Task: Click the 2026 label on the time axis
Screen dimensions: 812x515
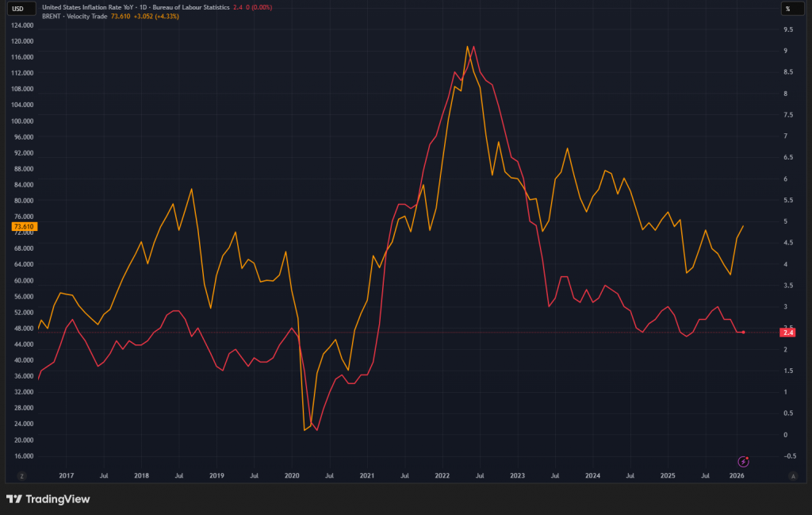Action: (x=737, y=476)
